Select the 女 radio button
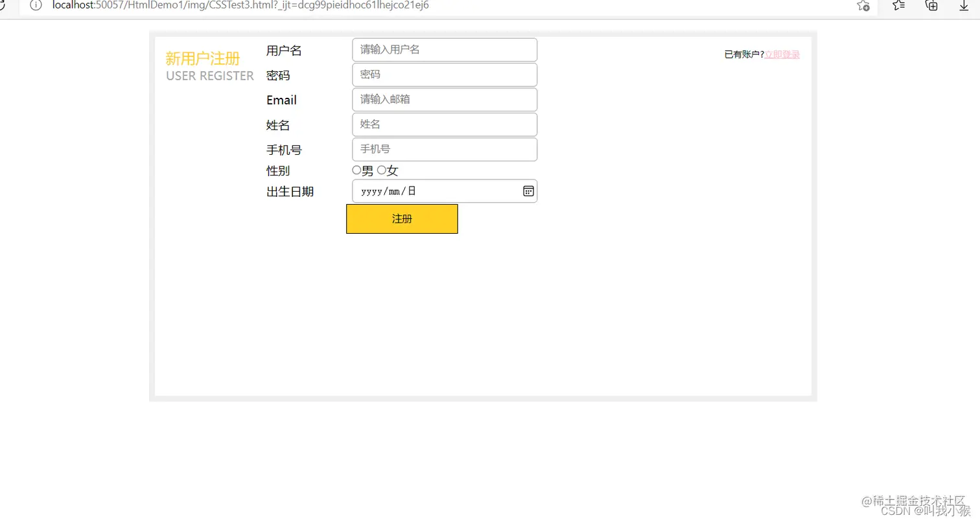 (x=381, y=170)
